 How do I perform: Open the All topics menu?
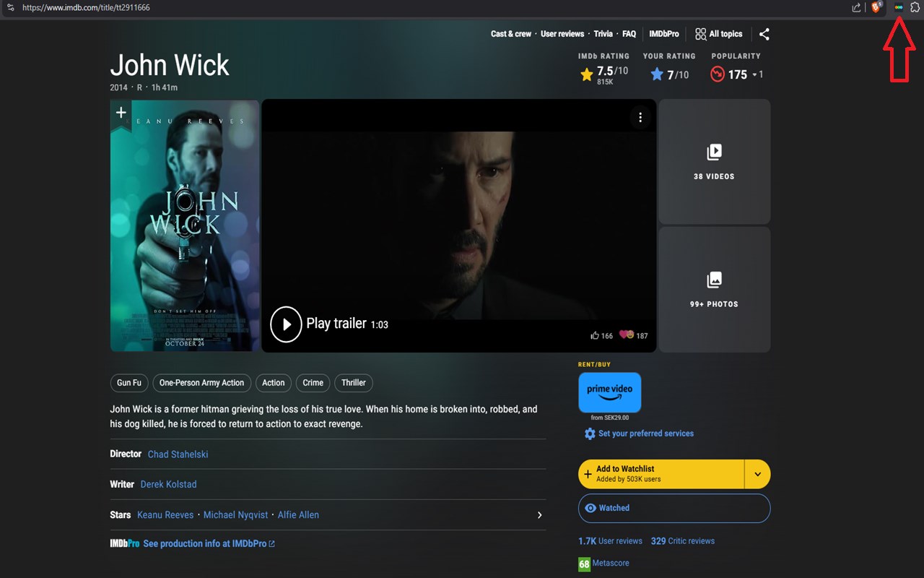[x=719, y=34]
